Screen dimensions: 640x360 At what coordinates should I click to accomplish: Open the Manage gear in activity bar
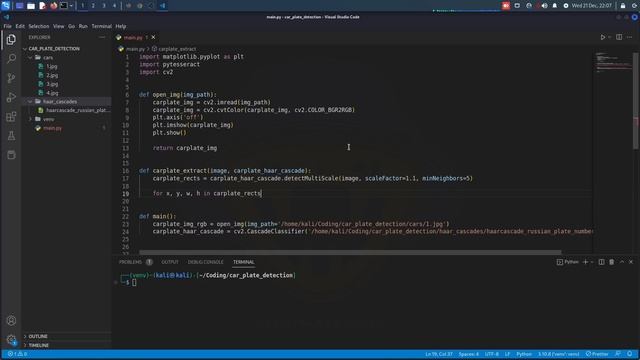11,340
